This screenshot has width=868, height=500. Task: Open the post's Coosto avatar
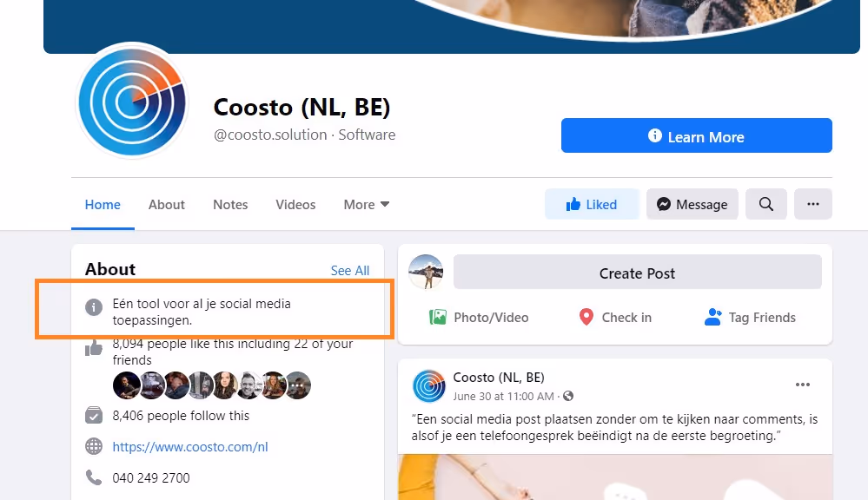428,386
